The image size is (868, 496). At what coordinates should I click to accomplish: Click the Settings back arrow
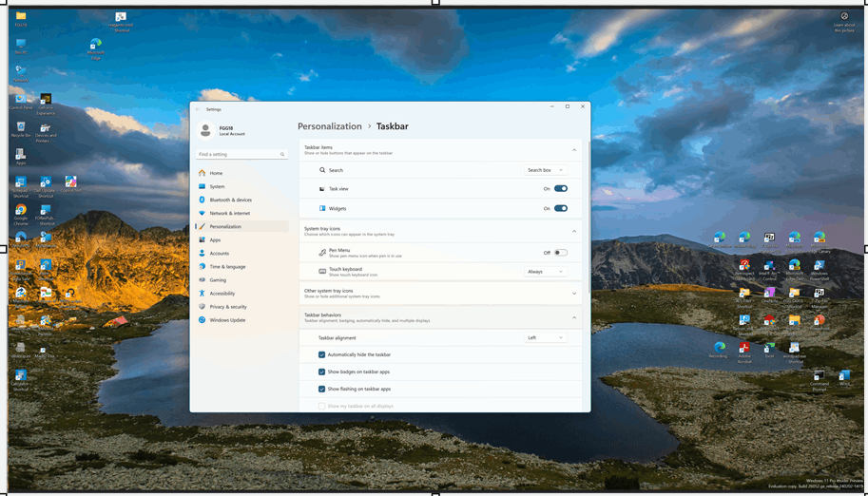click(198, 109)
